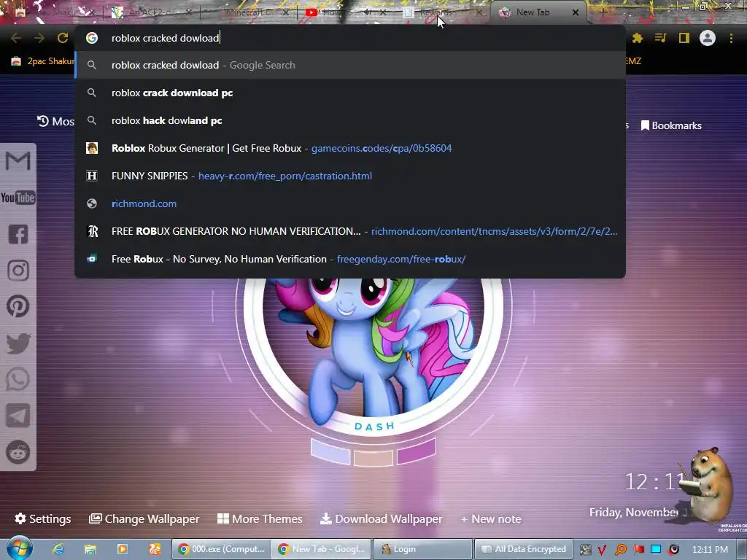This screenshot has width=747, height=560.
Task: Open a new browser tab
Action: (602, 12)
